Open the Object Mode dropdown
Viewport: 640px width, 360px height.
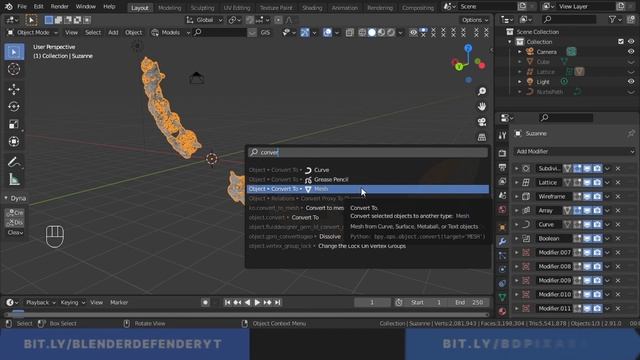33,32
